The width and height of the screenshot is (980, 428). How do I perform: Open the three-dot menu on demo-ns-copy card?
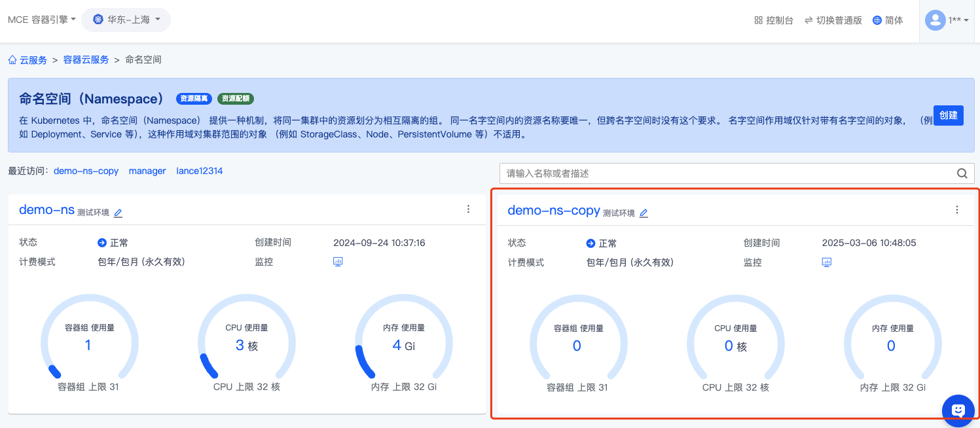tap(957, 210)
